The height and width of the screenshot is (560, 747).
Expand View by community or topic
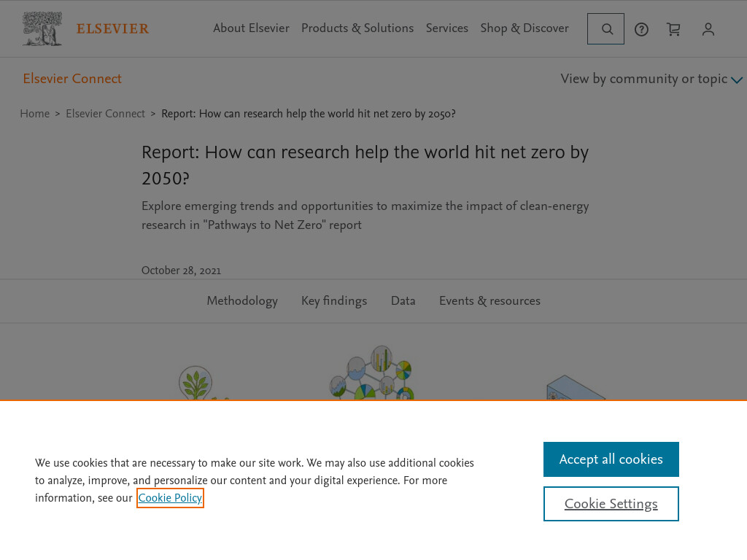pyautogui.click(x=651, y=79)
